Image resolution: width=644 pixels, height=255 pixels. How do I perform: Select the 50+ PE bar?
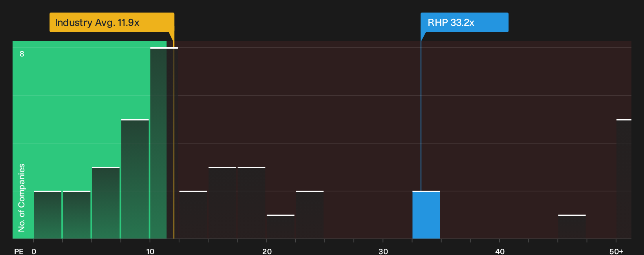(624, 179)
